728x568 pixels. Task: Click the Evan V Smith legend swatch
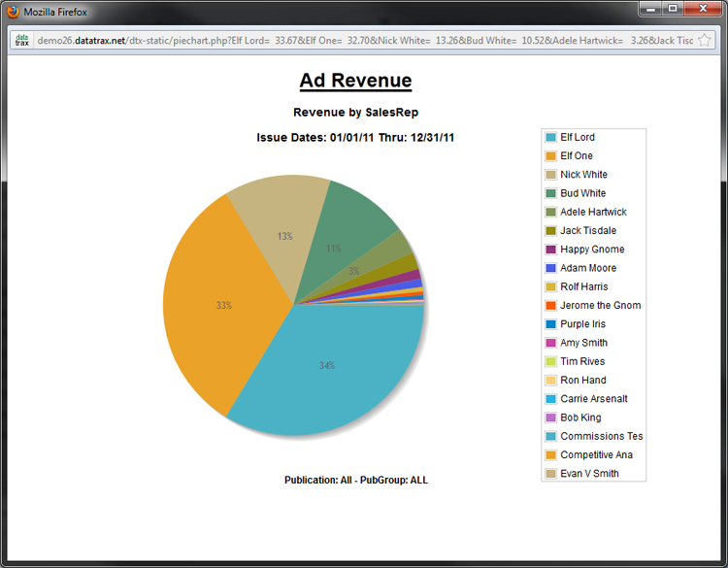[x=550, y=474]
